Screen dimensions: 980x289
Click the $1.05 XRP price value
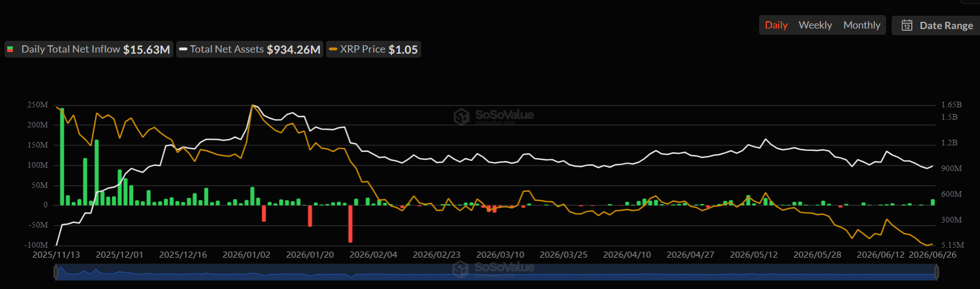pos(403,50)
